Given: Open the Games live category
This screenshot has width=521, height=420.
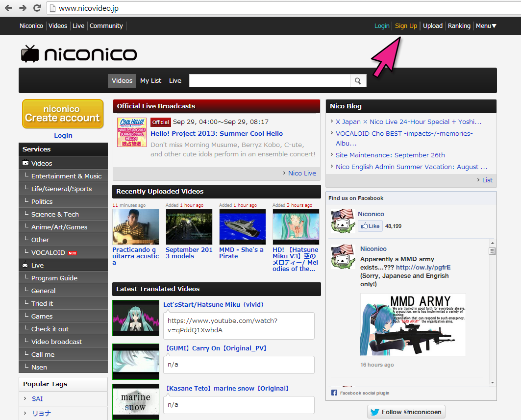Looking at the screenshot, I should point(63,316).
